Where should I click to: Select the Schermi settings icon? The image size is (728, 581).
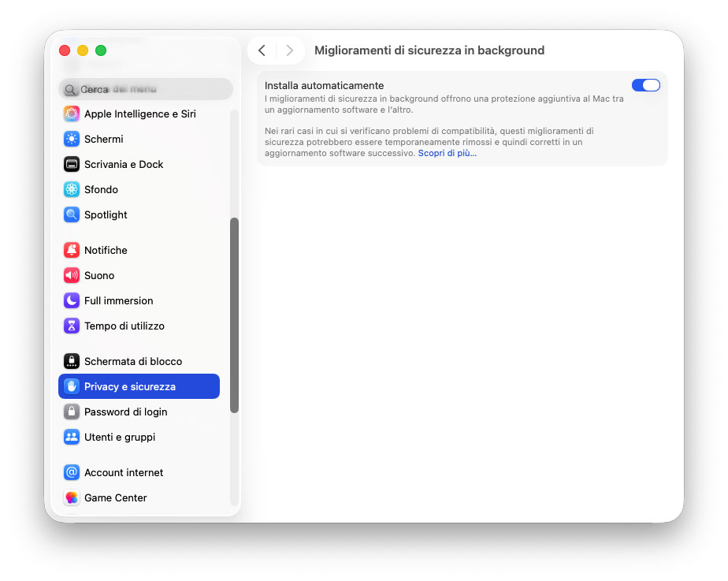[113, 139]
